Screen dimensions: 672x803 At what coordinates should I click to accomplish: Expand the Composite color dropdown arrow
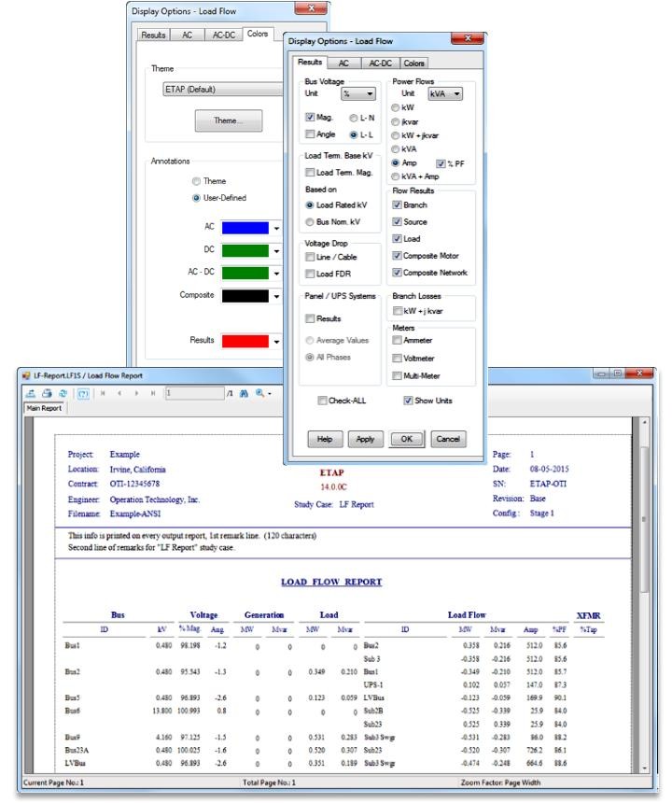pos(276,296)
